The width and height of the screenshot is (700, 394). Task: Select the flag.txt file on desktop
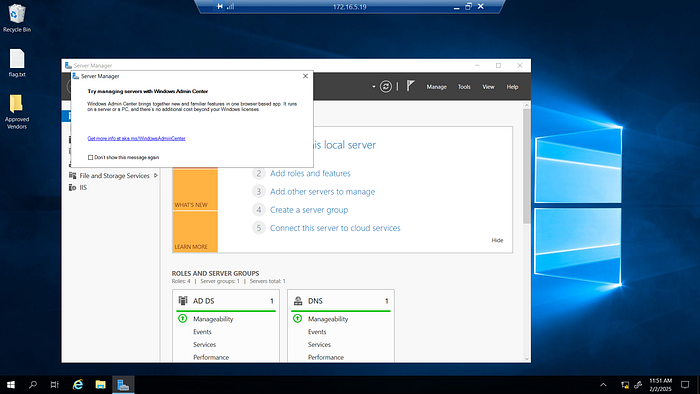tap(17, 62)
